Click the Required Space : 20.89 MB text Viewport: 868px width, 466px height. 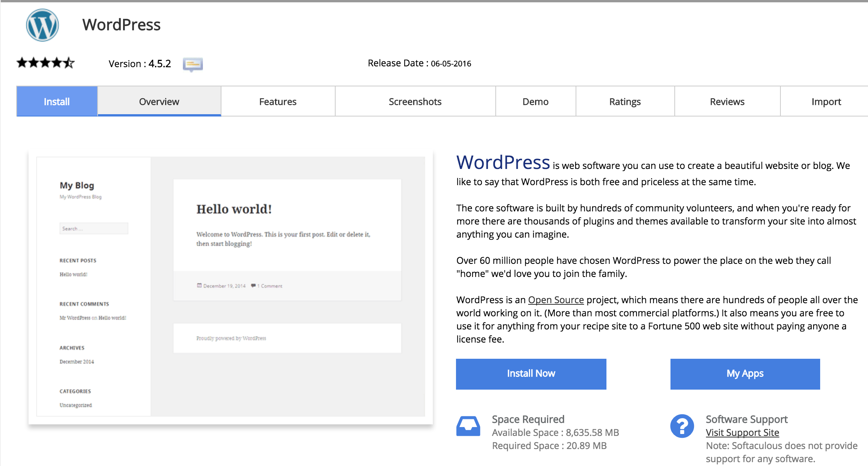point(549,446)
